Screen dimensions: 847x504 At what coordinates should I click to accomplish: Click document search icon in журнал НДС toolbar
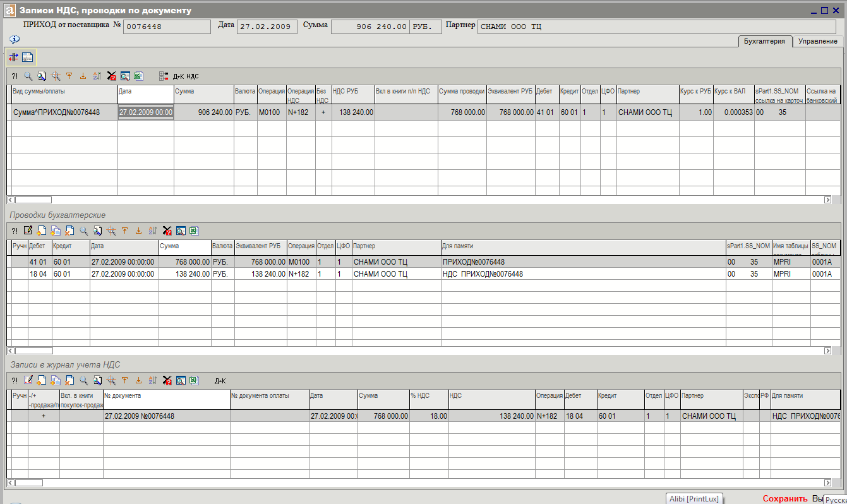point(97,380)
